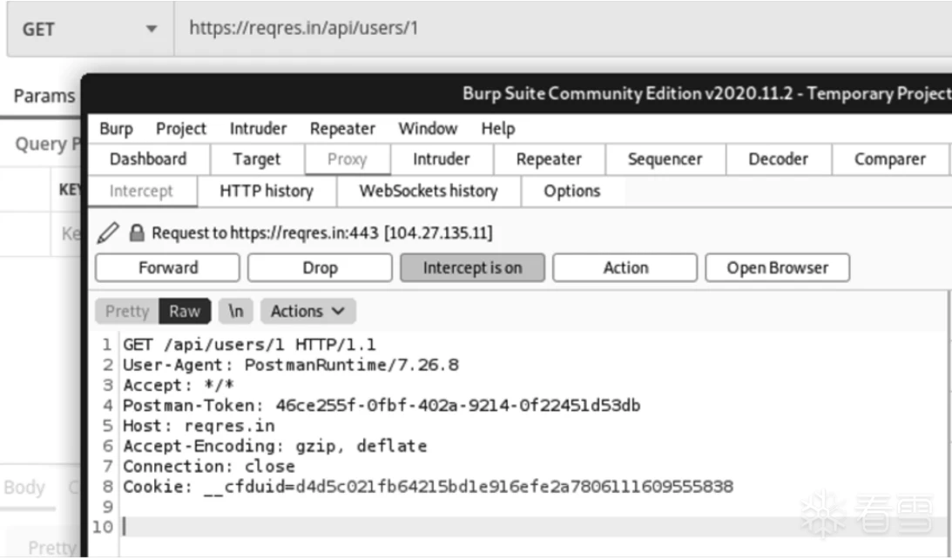Switch to the Dashboard tab

click(x=148, y=159)
